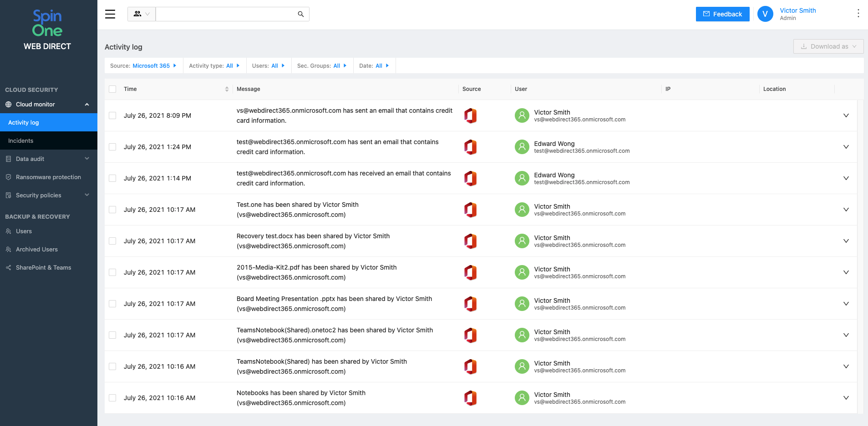The image size is (868, 426).
Task: Click Office icon in the 8:09 PM row
Action: [470, 115]
